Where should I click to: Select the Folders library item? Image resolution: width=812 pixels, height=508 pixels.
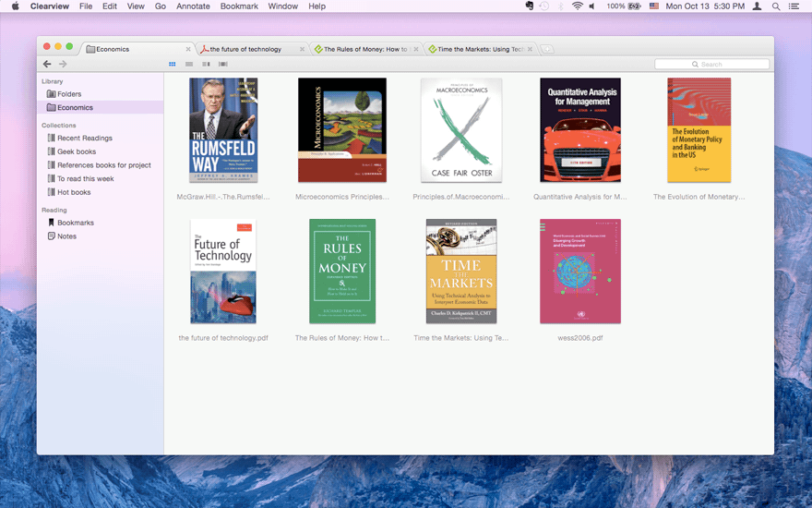click(68, 94)
